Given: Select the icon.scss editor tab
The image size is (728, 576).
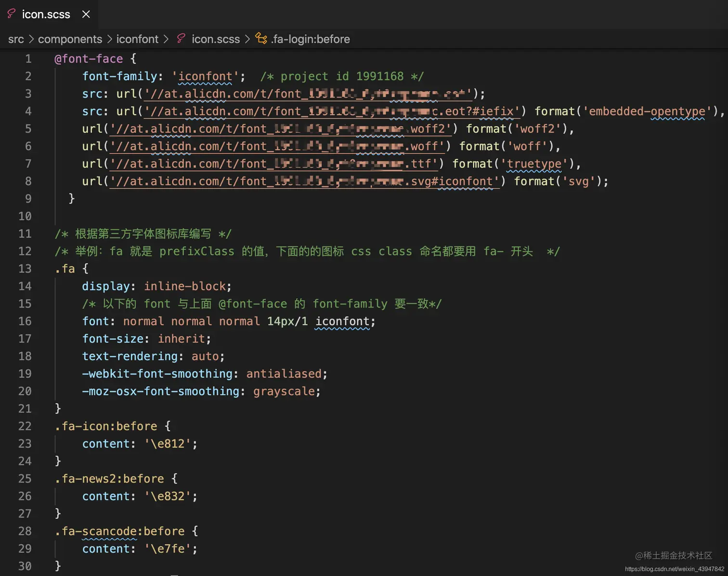Looking at the screenshot, I should [49, 14].
